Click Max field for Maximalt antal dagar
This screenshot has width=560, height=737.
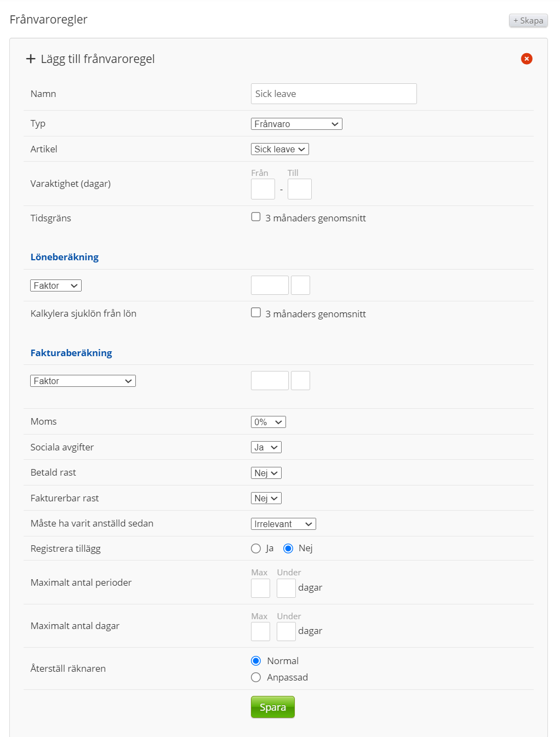tap(260, 631)
